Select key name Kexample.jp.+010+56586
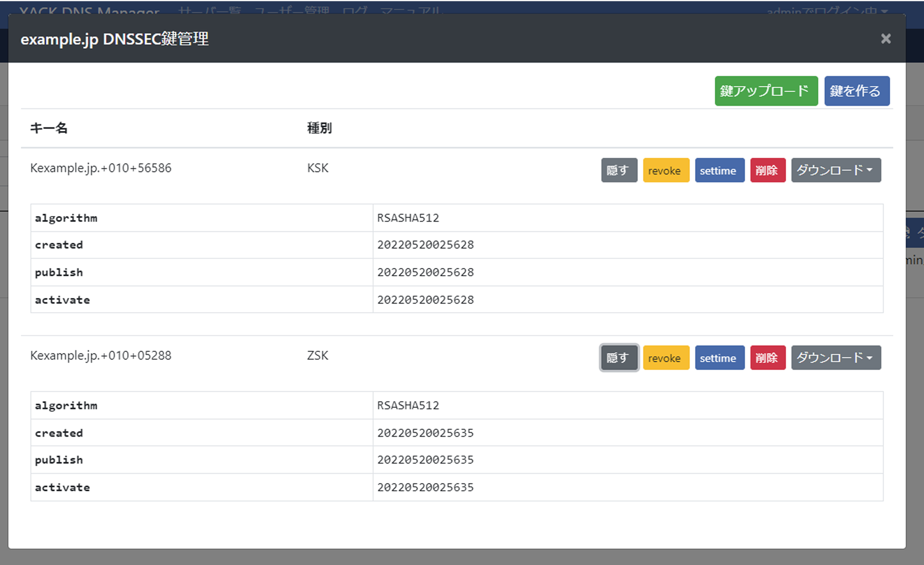The width and height of the screenshot is (924, 565). 101,168
